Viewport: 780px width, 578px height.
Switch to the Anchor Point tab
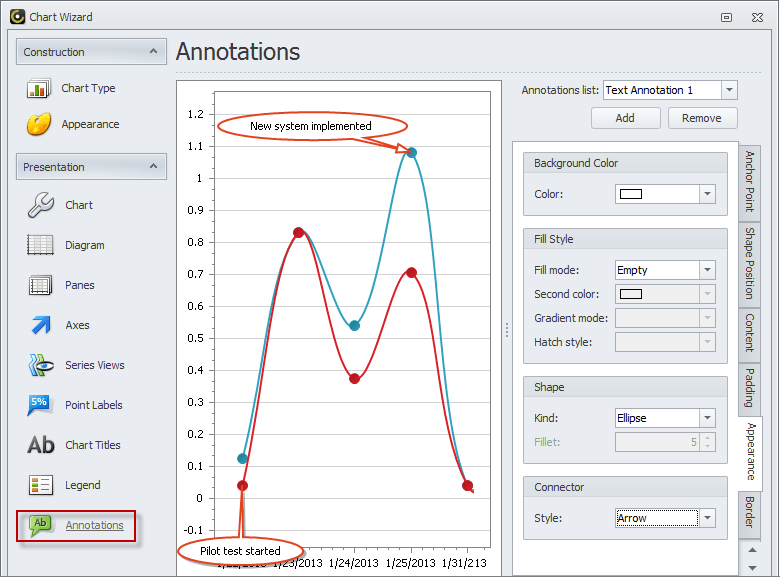(x=749, y=181)
